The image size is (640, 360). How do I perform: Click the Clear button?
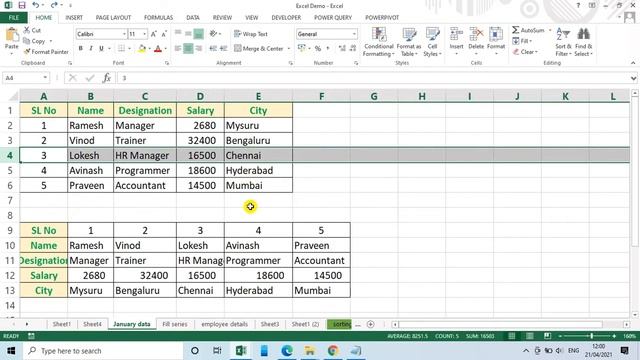point(525,52)
